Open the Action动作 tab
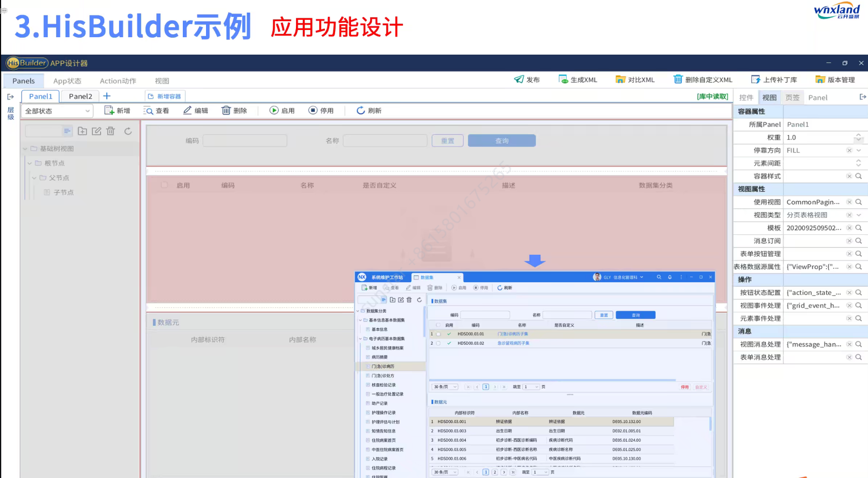This screenshot has width=868, height=478. [x=118, y=81]
